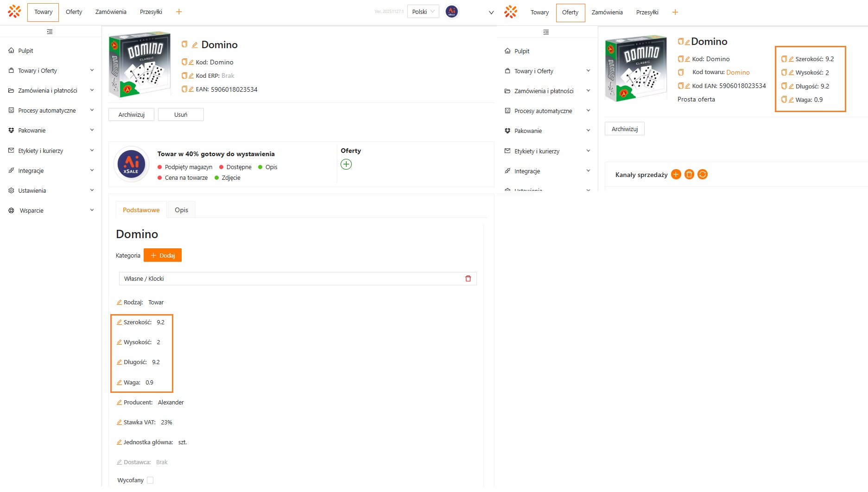The width and height of the screenshot is (868, 492).
Task: Click the orange plus icon beside Kanały sprzedaży
Action: click(676, 175)
